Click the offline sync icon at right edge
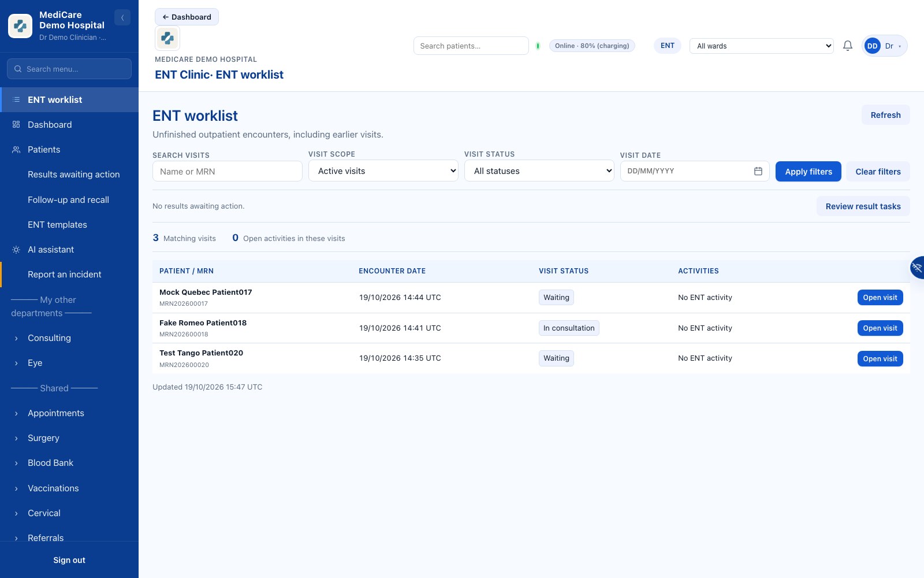This screenshot has width=924, height=578. [917, 268]
